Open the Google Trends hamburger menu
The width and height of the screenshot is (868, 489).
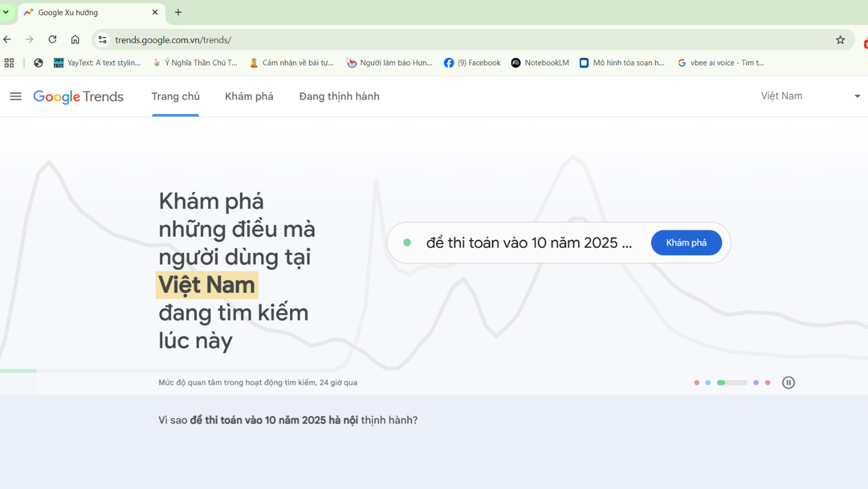[16, 96]
